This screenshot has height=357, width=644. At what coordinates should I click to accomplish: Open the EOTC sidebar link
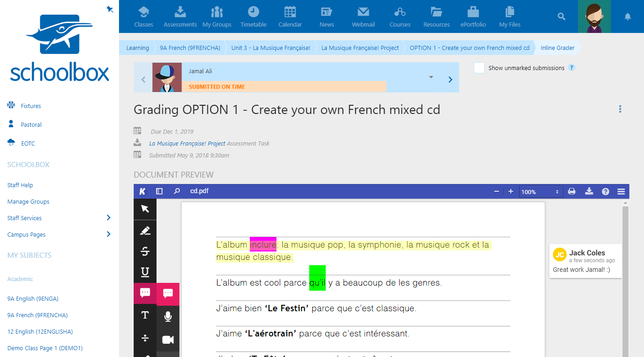coord(28,143)
